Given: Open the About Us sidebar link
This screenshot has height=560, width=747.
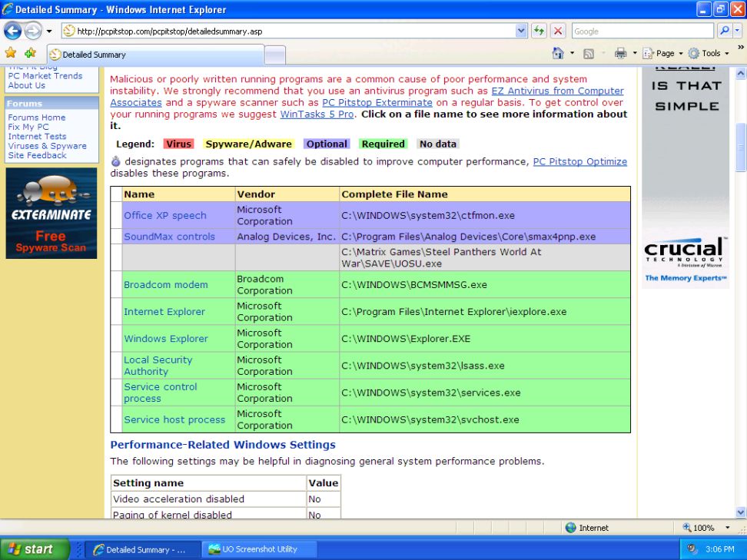Looking at the screenshot, I should tap(27, 85).
